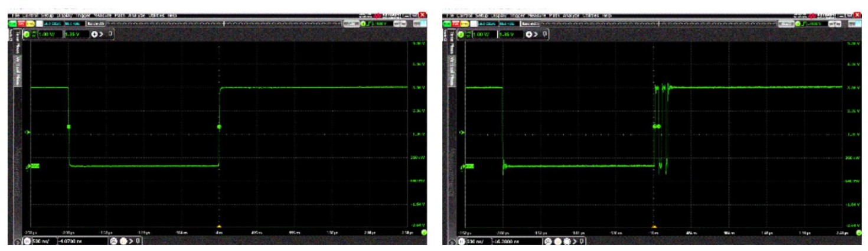The width and height of the screenshot is (868, 251).
Task: Click the horizontal H icon in left scope
Action: [27, 242]
